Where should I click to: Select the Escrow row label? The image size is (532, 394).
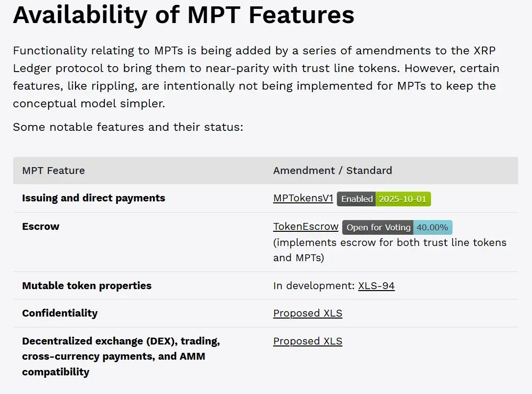41,227
